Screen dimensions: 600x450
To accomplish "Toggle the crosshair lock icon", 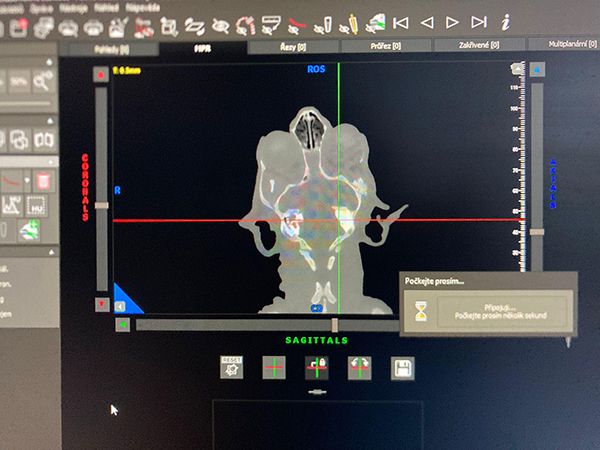I will 317,368.
